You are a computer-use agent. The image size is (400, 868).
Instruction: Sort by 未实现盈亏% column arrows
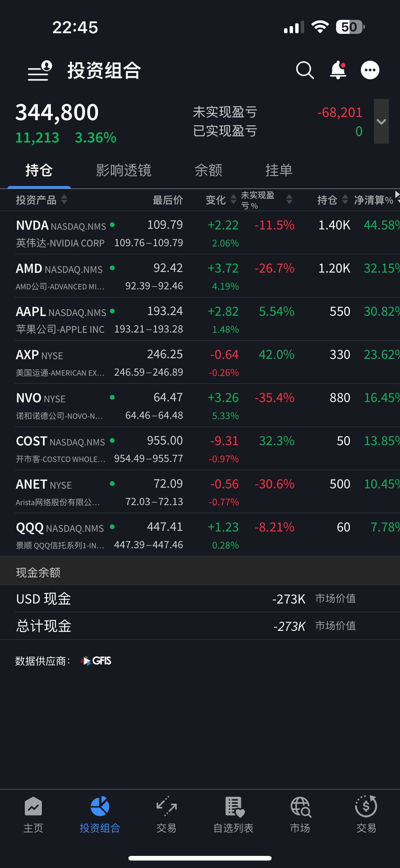(289, 200)
